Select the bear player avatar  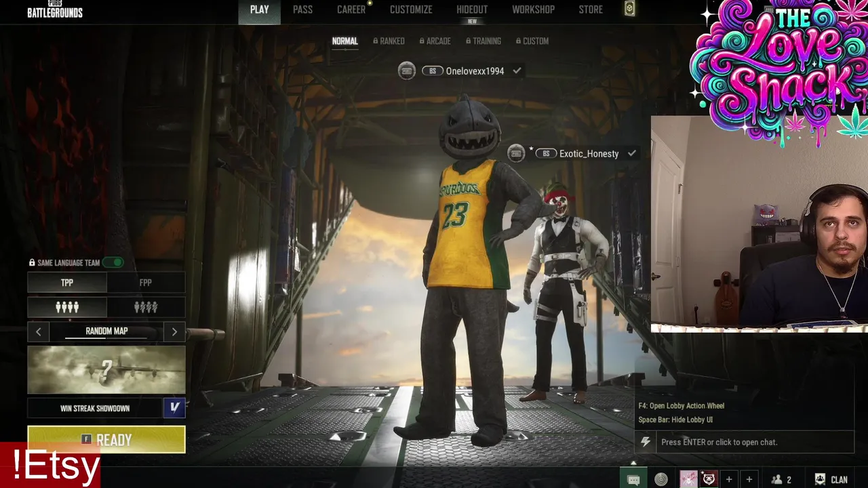709,479
